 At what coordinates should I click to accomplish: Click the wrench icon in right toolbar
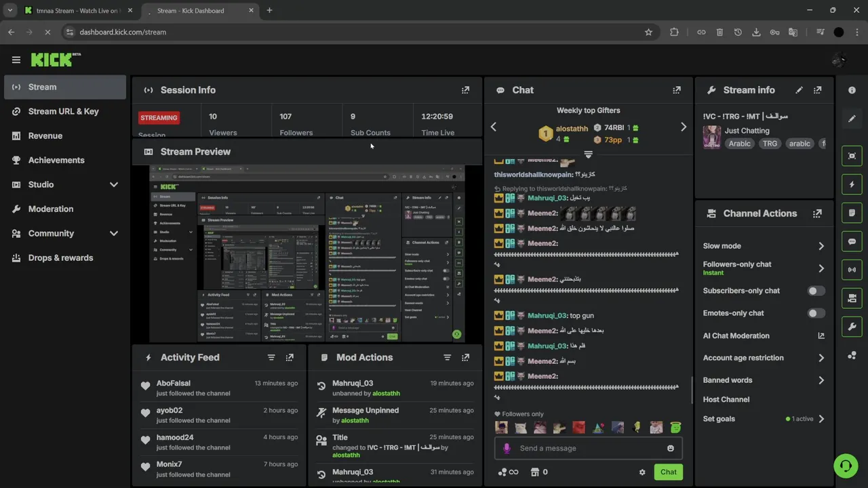tap(852, 327)
